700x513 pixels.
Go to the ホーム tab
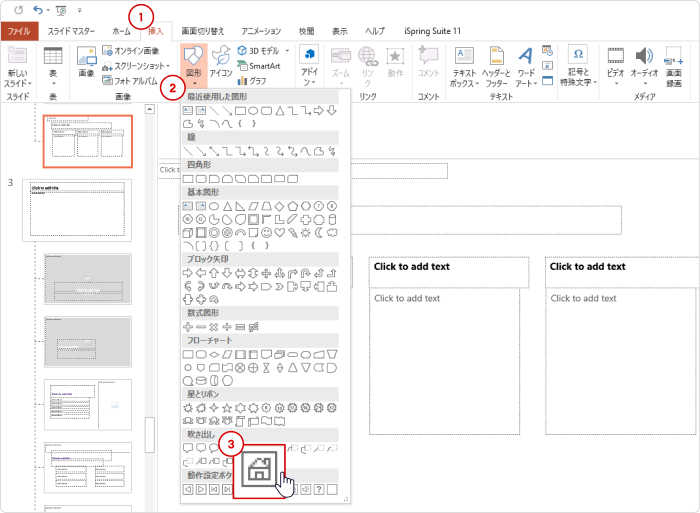121,31
